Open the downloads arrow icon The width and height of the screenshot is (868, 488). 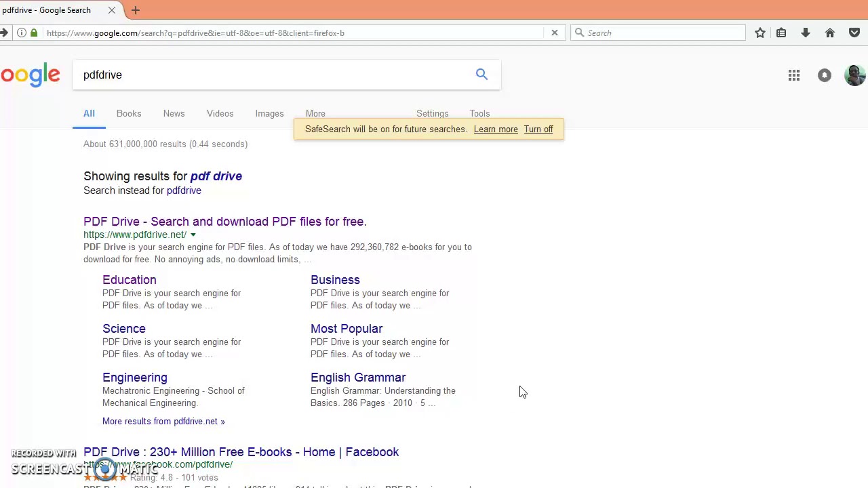point(806,33)
